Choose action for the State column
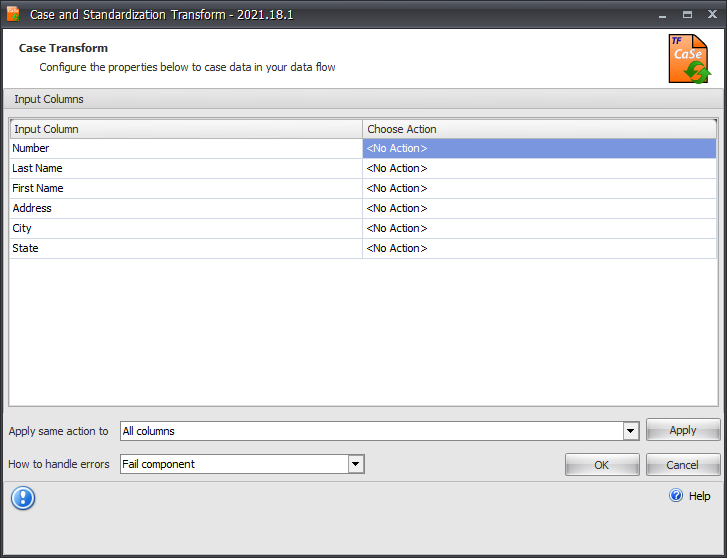 [x=538, y=248]
